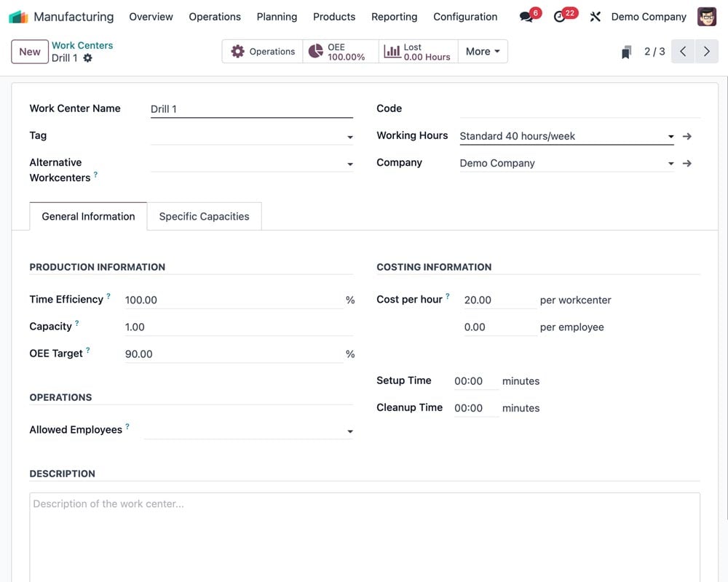Switch to the Specific Capacities tab
The image size is (728, 582).
click(x=204, y=216)
